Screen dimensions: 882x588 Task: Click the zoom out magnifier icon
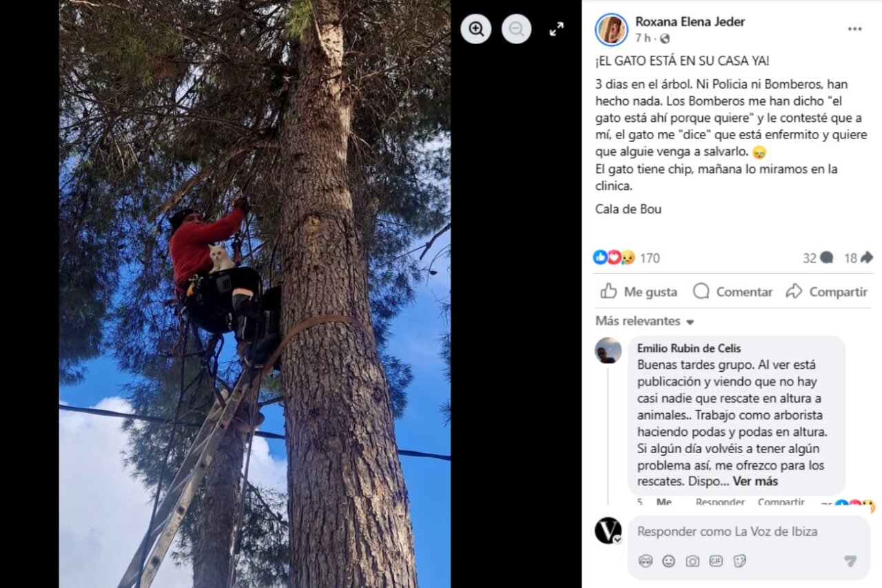click(x=517, y=29)
